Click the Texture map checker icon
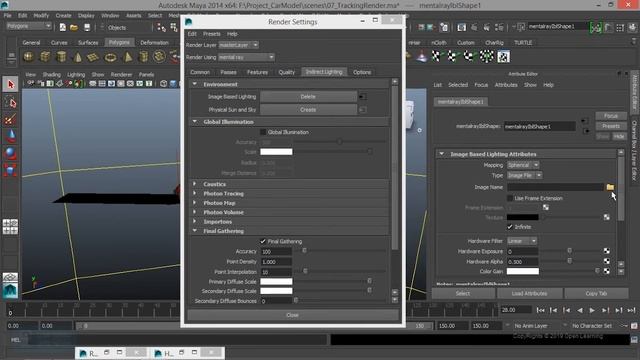The image size is (640, 360). 607,217
